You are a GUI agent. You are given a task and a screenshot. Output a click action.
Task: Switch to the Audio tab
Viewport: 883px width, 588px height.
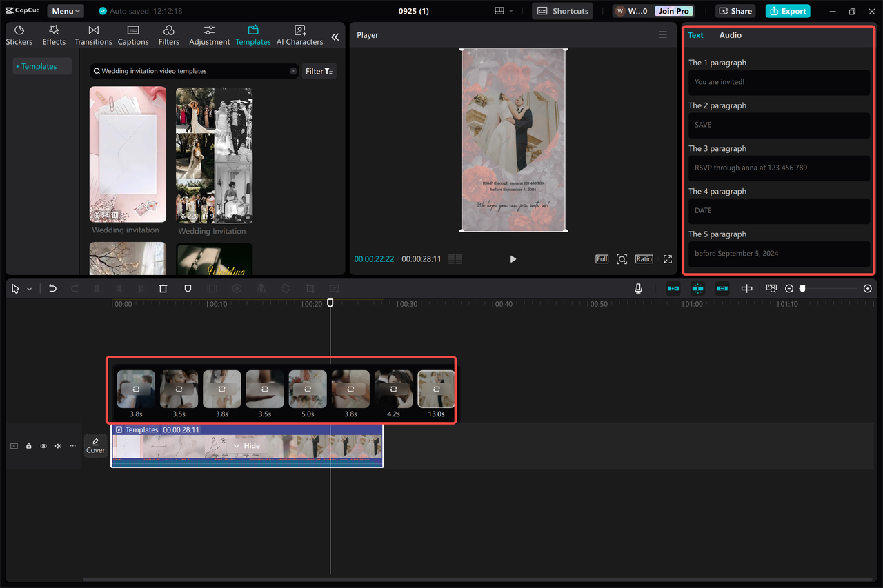coord(730,35)
